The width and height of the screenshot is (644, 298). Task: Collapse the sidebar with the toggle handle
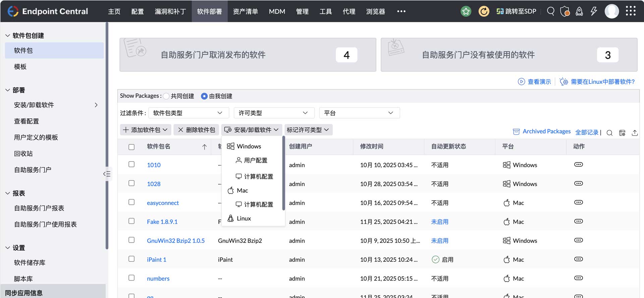[107, 174]
